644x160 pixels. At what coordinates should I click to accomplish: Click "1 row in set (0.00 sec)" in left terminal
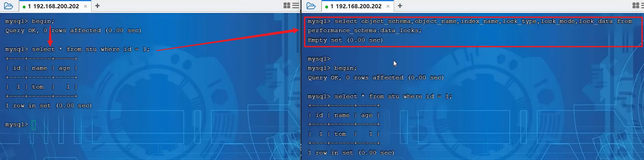[x=49, y=106]
